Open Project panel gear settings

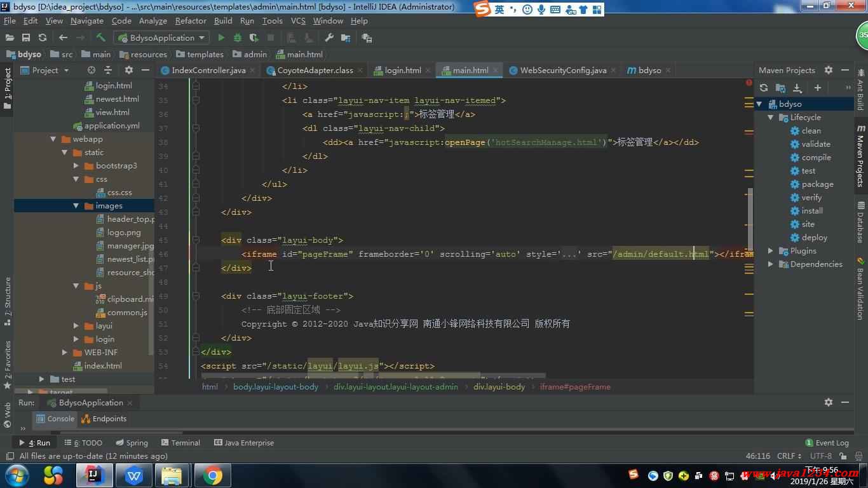click(129, 70)
